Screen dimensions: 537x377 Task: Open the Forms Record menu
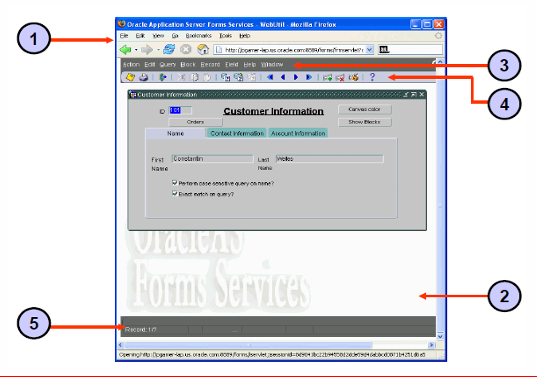(x=210, y=64)
